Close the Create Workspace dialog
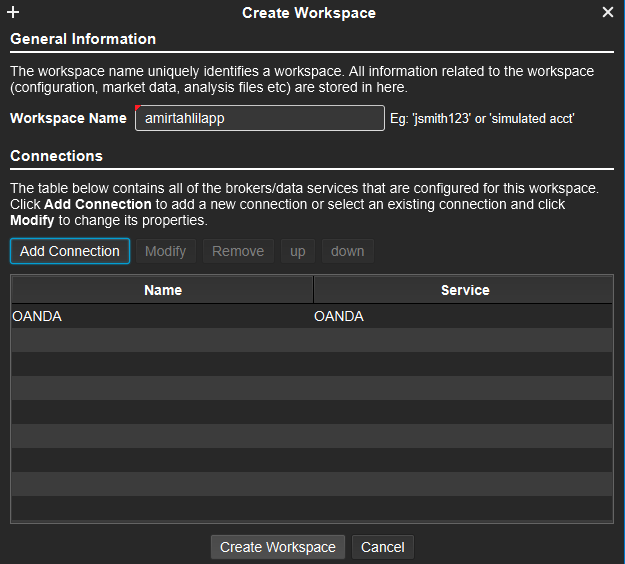625x564 pixels. point(607,12)
